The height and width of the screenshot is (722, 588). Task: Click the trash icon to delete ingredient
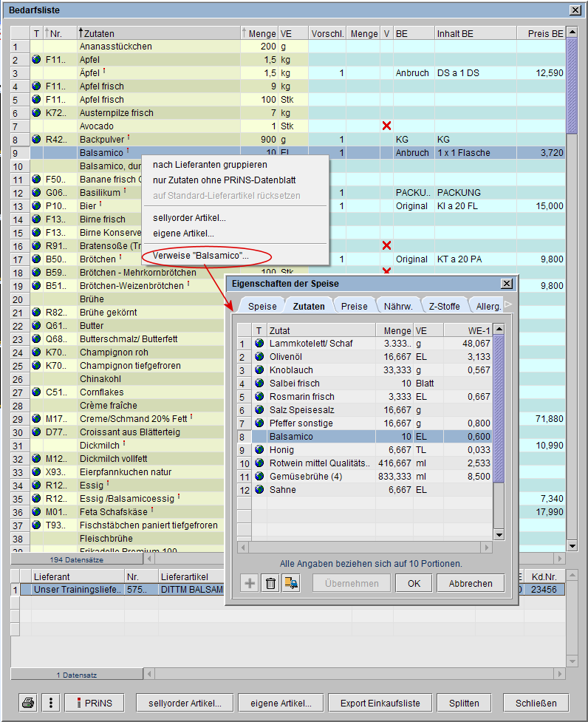click(271, 583)
